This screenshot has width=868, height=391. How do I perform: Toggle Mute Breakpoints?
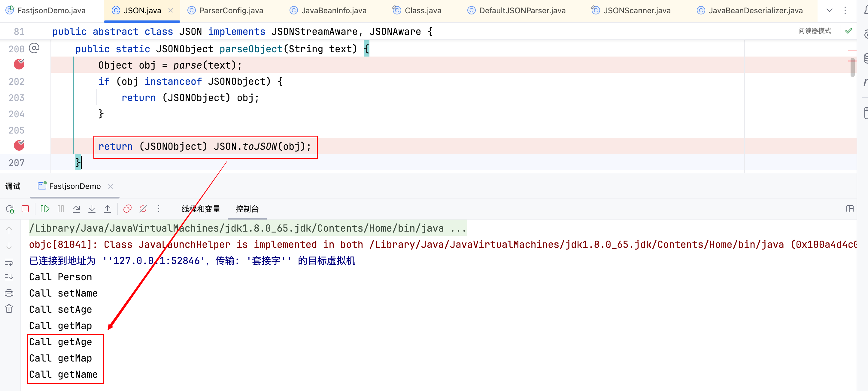click(143, 209)
